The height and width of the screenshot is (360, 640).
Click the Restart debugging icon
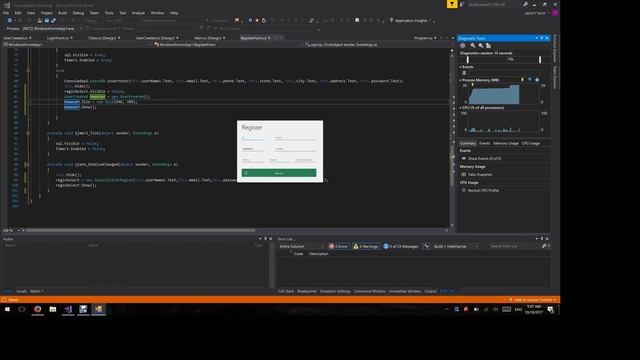pyautogui.click(x=264, y=20)
